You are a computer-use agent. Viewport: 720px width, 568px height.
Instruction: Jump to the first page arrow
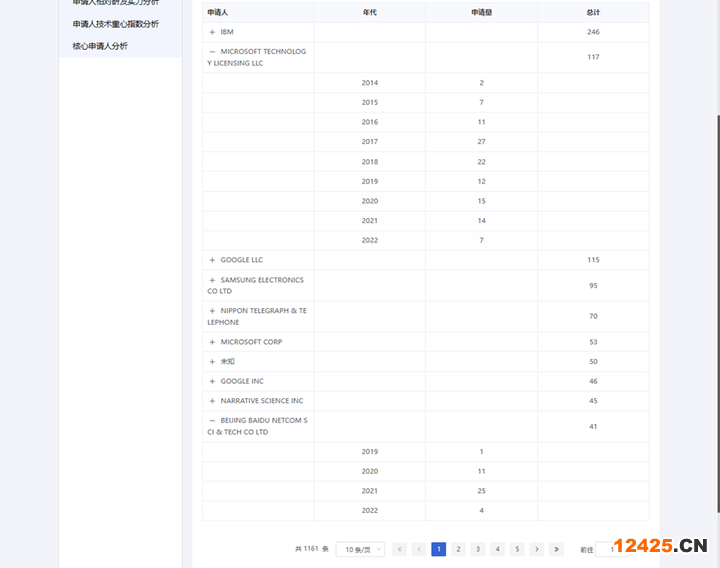pyautogui.click(x=399, y=549)
